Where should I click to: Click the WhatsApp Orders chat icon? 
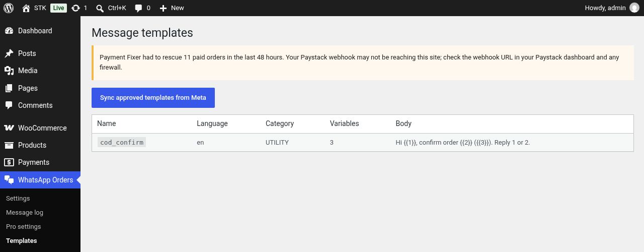click(9, 180)
